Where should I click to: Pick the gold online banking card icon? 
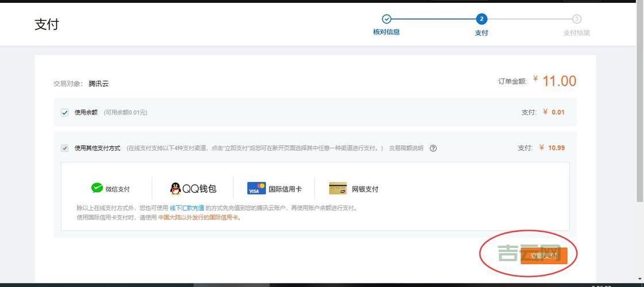point(338,188)
